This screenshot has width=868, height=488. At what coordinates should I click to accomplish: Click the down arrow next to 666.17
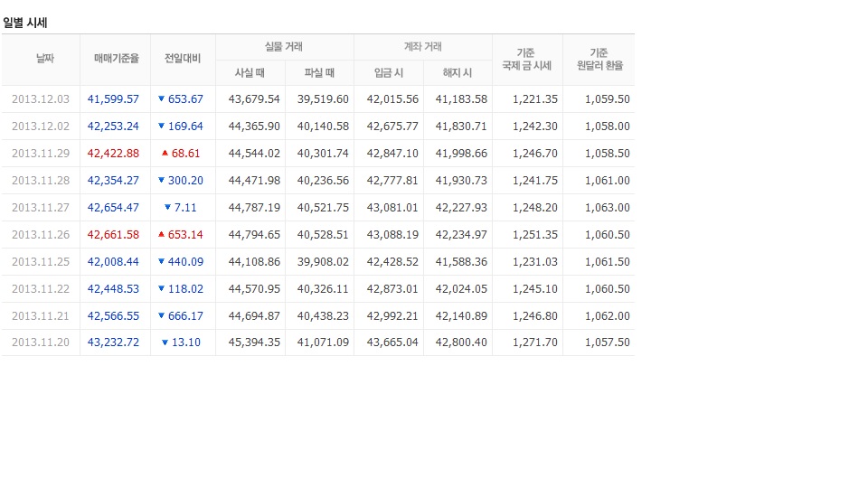click(x=161, y=316)
